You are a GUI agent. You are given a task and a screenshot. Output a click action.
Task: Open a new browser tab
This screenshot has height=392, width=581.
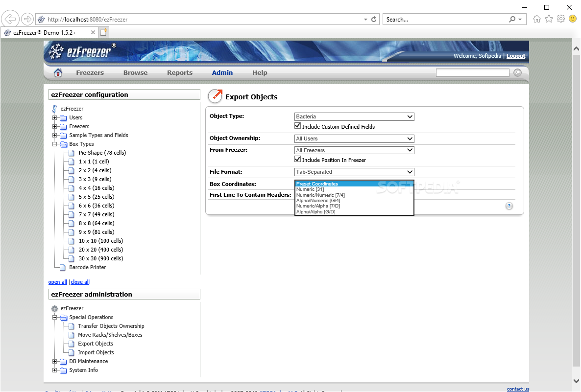[x=104, y=32]
